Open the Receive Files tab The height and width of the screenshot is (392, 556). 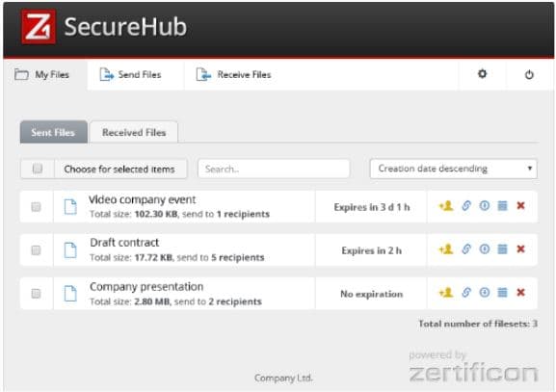[234, 75]
